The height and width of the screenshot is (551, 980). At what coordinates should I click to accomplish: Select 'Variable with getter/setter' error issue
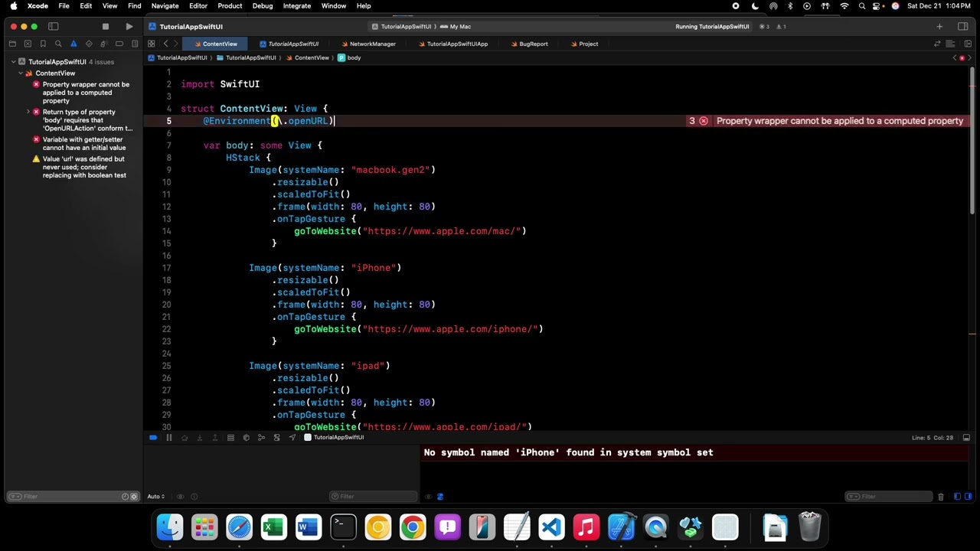[86, 144]
